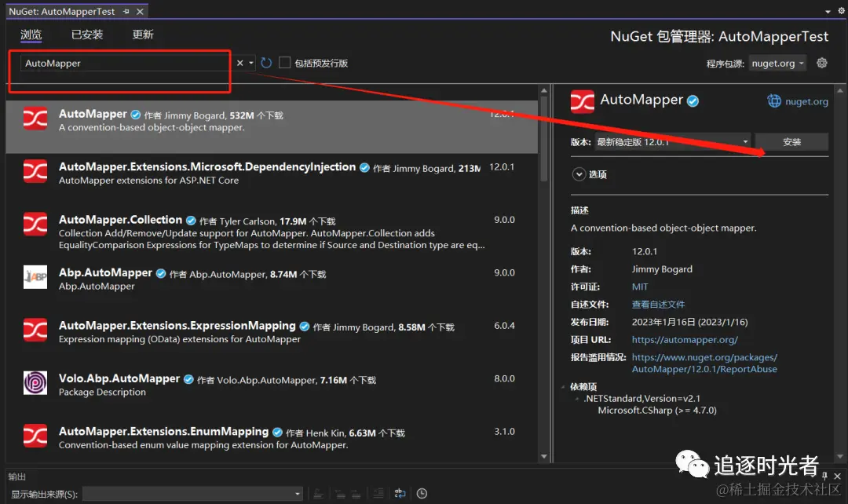Open the nuget.org link in details pane
Image resolution: width=848 pixels, height=504 pixels.
[806, 101]
